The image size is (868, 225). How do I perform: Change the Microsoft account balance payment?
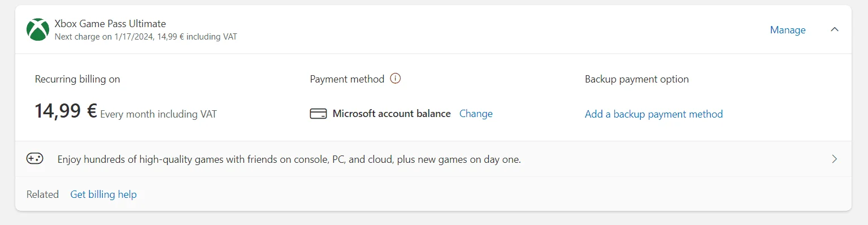coord(476,114)
